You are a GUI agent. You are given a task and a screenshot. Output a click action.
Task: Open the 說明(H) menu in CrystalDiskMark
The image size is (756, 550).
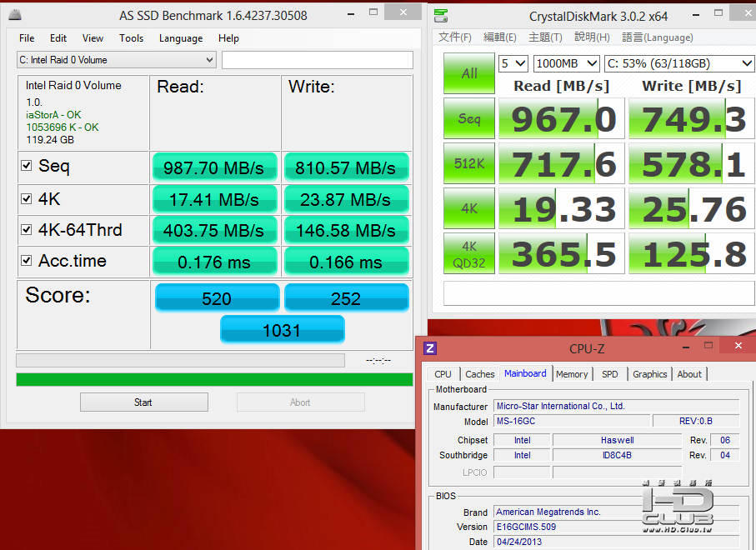(592, 37)
